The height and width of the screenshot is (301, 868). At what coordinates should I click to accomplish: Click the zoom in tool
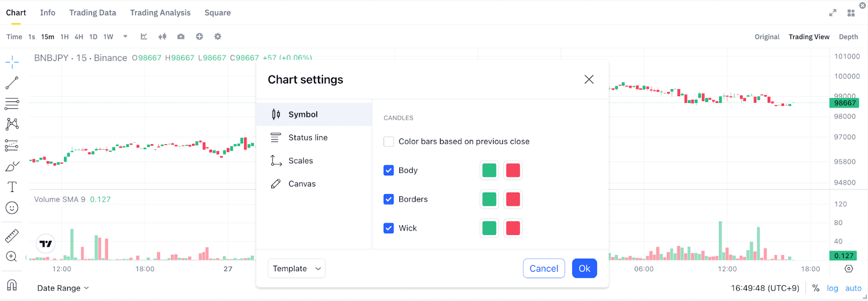coord(11,257)
